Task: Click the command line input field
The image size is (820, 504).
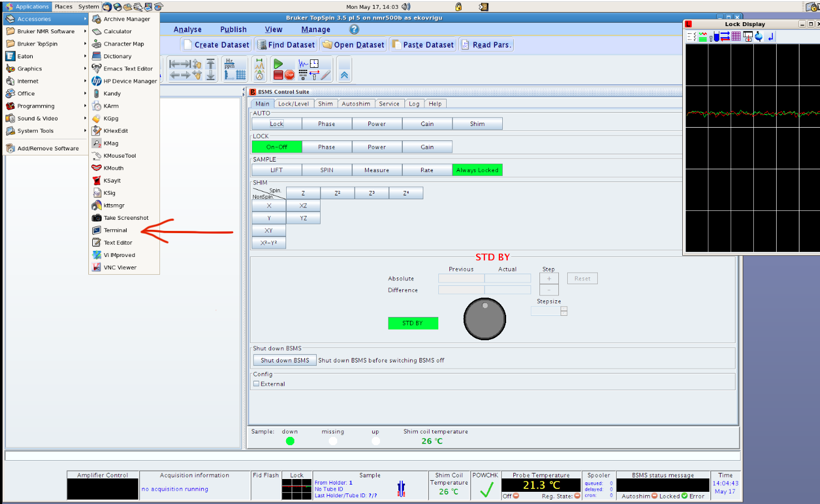Action: point(372,456)
